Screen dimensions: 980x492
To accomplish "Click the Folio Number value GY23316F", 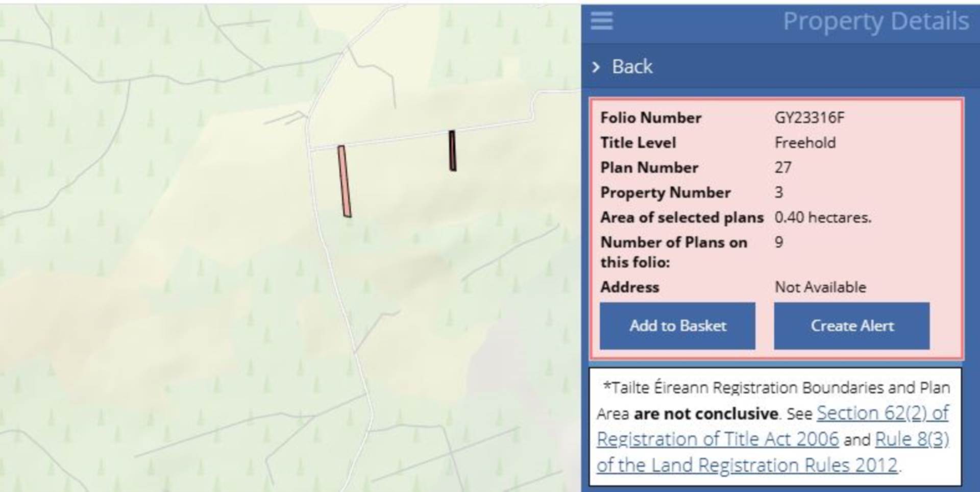I will pos(810,118).
